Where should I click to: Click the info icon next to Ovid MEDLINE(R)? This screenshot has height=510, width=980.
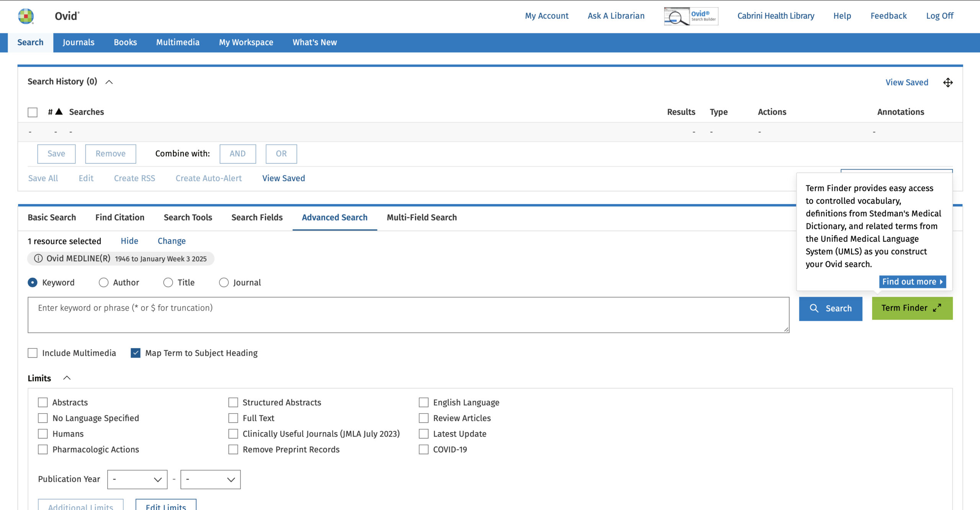coord(38,258)
